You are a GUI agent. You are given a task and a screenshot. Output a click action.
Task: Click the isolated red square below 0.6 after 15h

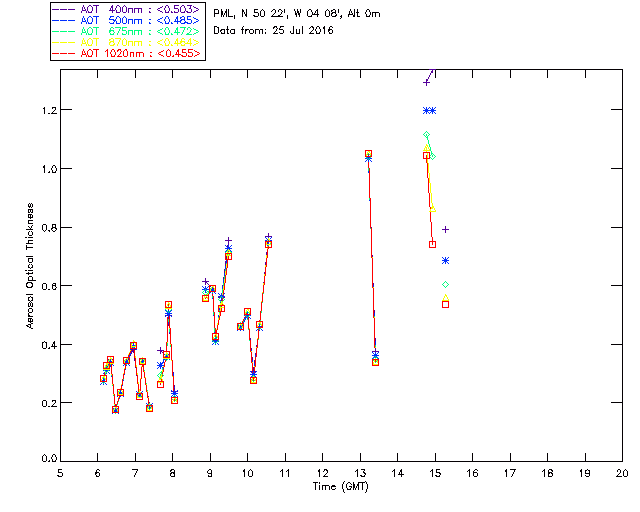click(x=445, y=304)
